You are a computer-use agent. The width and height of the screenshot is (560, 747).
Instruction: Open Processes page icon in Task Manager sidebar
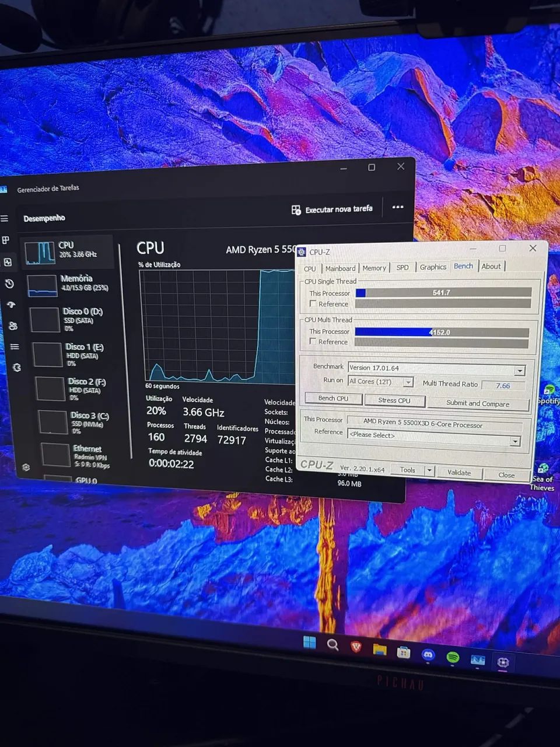coord(6,239)
